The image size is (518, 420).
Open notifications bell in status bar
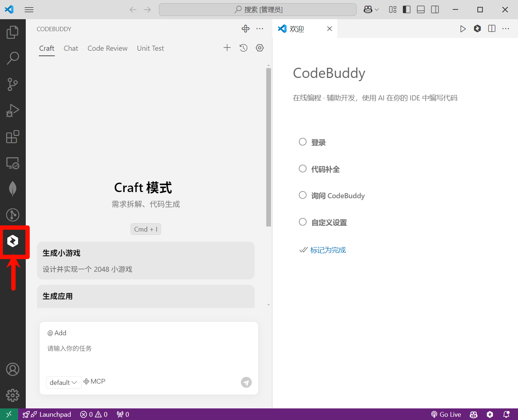tap(506, 414)
